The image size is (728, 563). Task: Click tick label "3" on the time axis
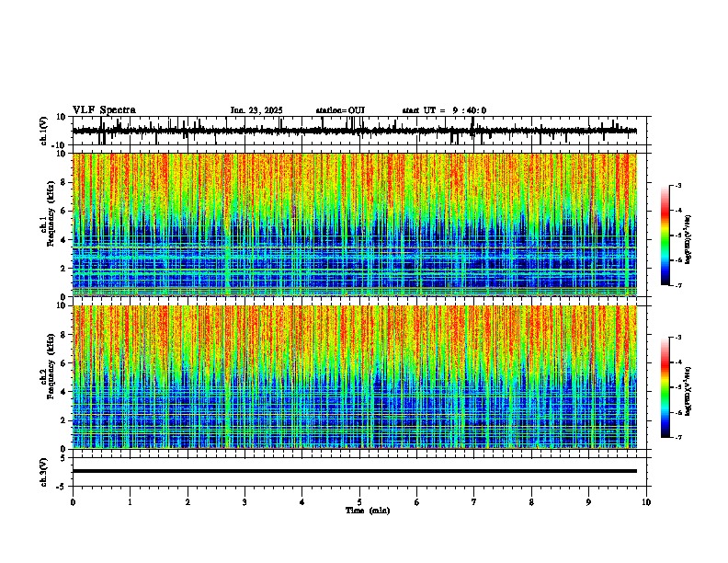(x=245, y=502)
